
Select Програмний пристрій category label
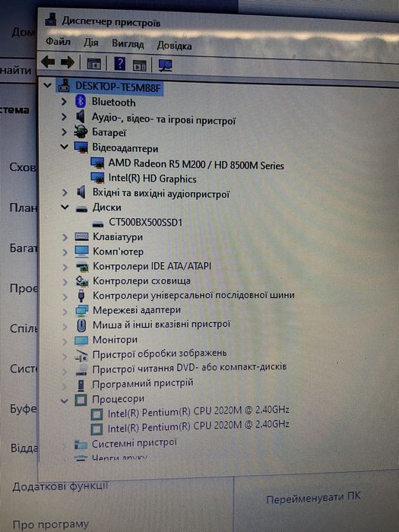143,383
